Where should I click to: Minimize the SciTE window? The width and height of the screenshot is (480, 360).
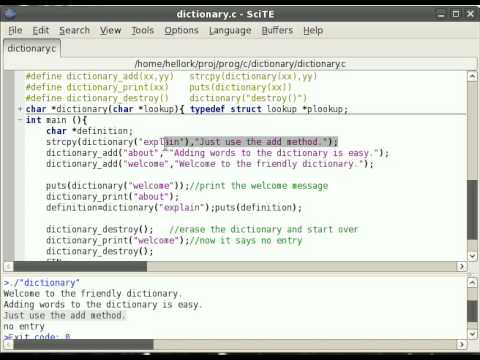441,14
